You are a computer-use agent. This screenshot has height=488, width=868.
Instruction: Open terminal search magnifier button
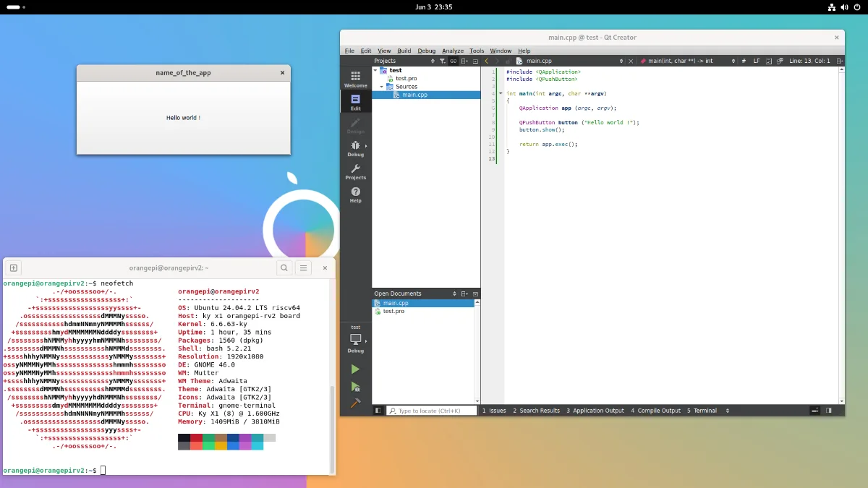(284, 267)
